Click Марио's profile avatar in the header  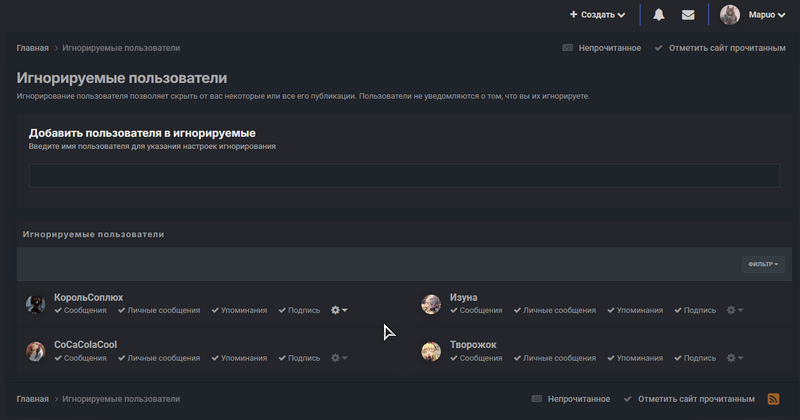pyautogui.click(x=730, y=15)
